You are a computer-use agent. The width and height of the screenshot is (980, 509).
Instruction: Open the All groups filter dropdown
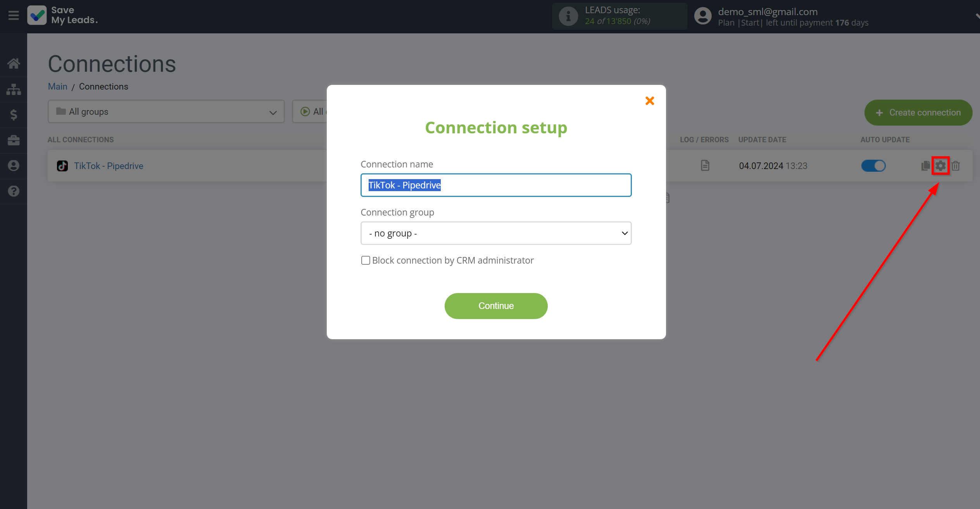coord(166,112)
